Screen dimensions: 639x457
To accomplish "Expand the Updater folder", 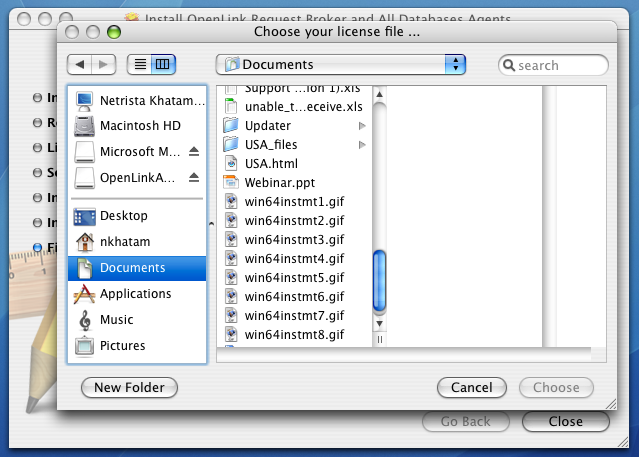I will point(362,126).
